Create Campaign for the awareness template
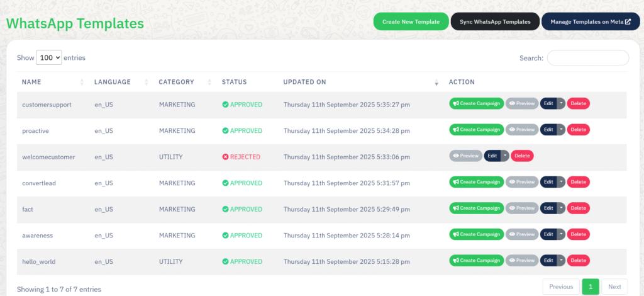 coord(477,234)
